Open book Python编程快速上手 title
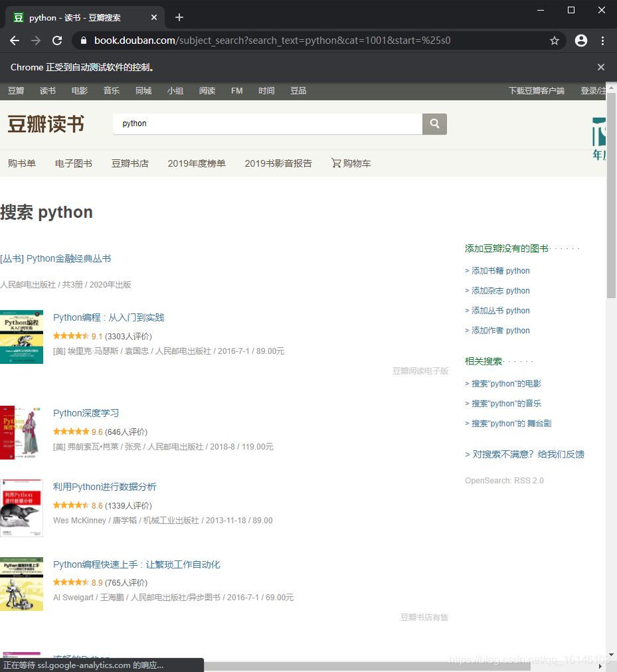Image resolution: width=617 pixels, height=672 pixels. (136, 564)
